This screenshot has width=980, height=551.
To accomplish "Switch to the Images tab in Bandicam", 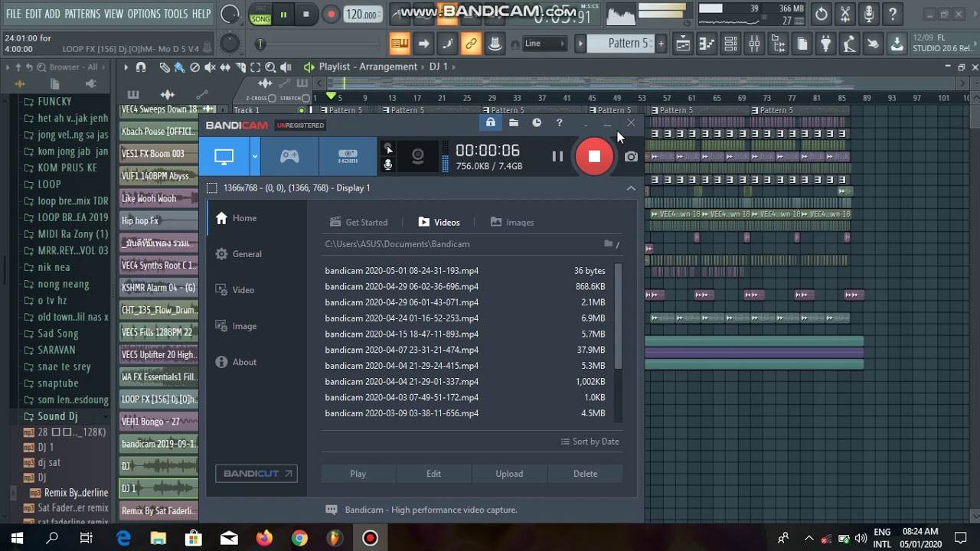I will coord(512,222).
